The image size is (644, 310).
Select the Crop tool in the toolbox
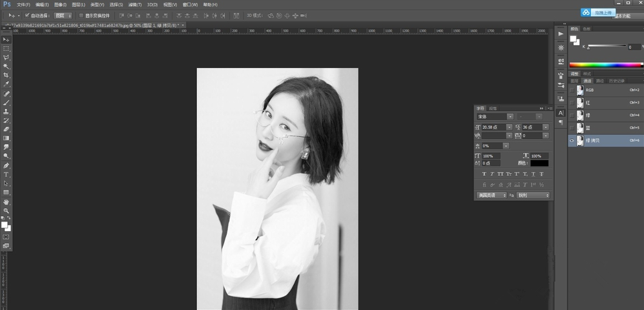[6, 75]
